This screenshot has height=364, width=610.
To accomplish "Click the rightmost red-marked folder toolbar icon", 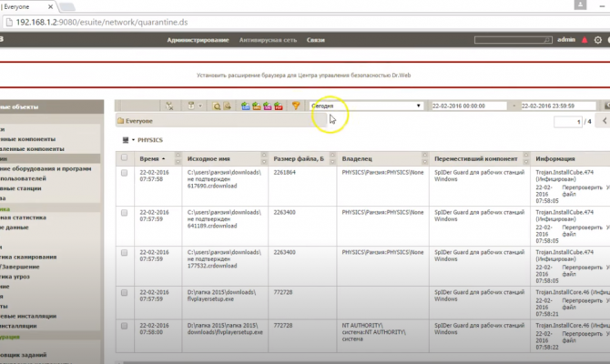I will coord(280,106).
